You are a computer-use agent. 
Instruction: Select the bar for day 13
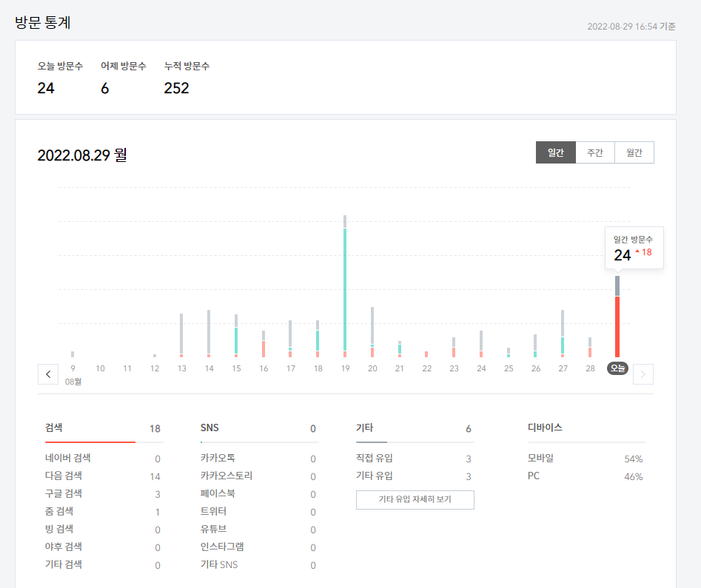181,336
